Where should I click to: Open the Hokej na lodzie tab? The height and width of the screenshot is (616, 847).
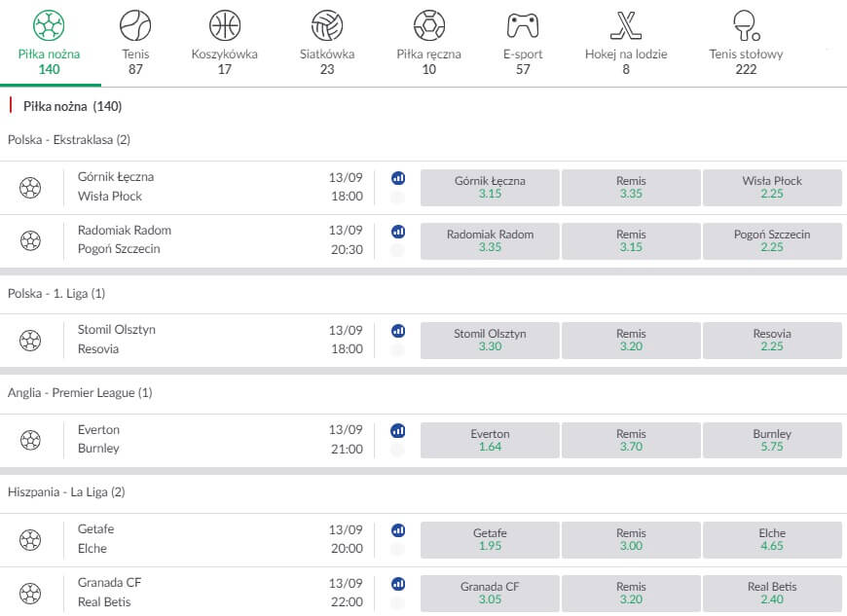(626, 43)
